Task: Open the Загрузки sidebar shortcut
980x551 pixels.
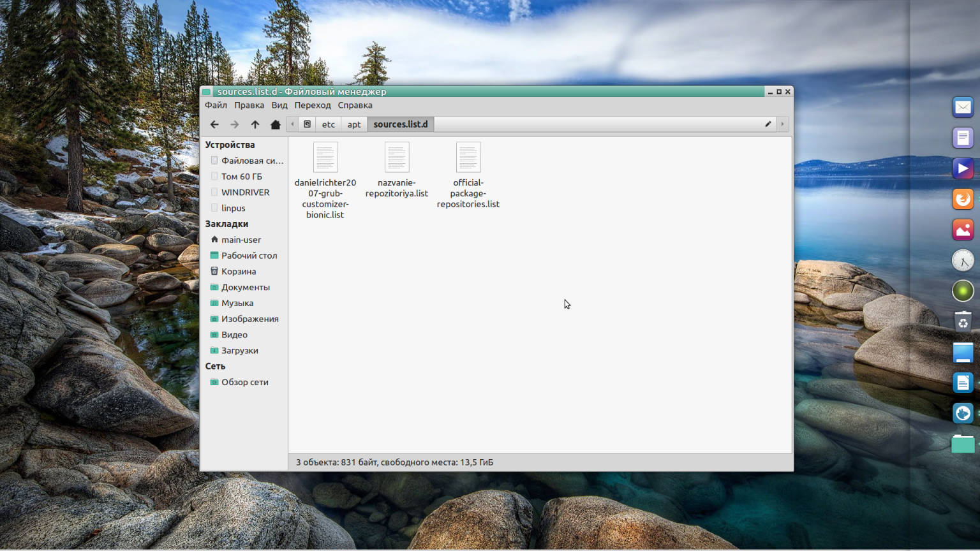Action: click(239, 350)
